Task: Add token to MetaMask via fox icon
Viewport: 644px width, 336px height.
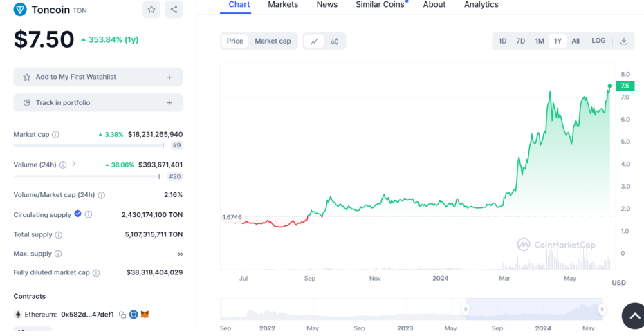Action: tap(145, 315)
